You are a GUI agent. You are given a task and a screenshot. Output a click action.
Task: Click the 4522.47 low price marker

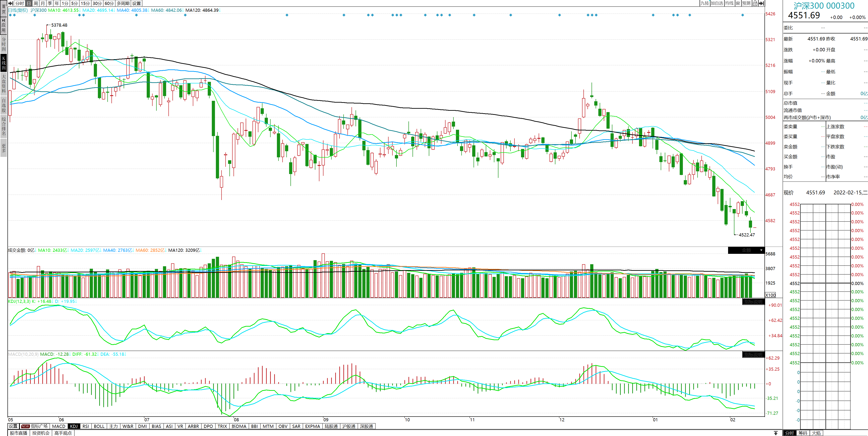click(747, 235)
